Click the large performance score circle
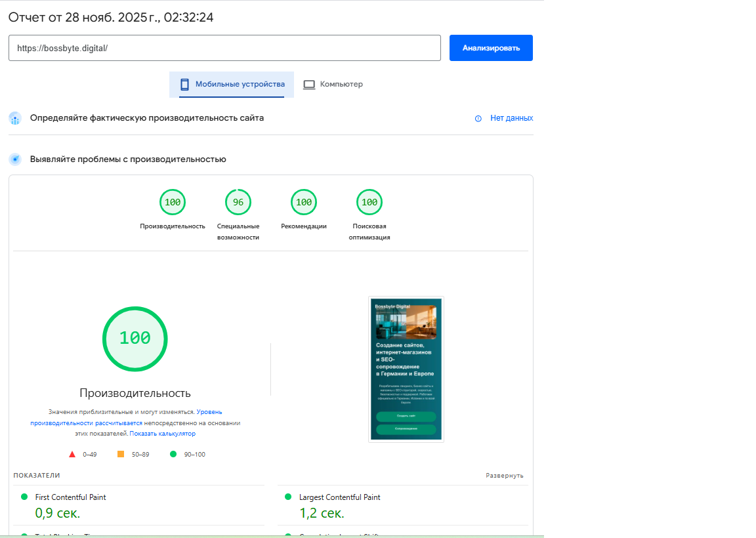Screen dimensions: 756x538 pos(135,339)
